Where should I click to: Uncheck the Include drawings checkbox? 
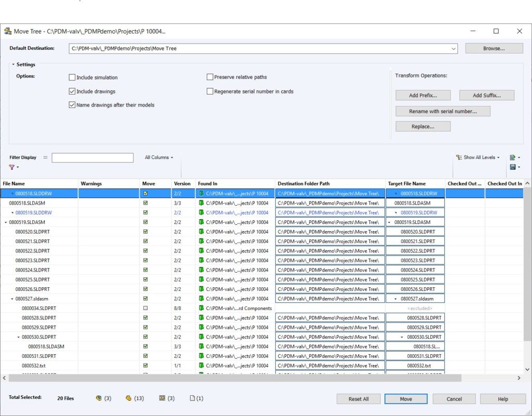[x=72, y=91]
